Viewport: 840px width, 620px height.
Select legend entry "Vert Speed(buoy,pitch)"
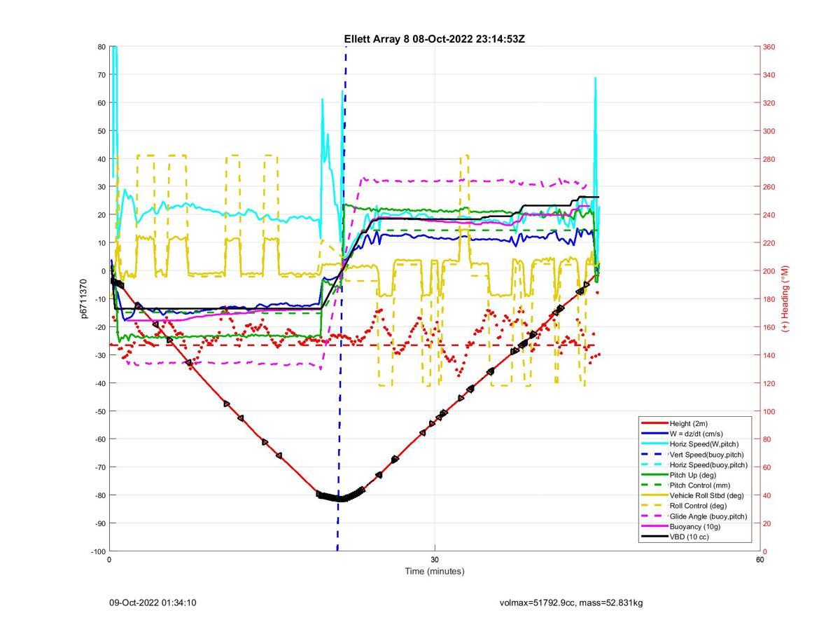[706, 454]
